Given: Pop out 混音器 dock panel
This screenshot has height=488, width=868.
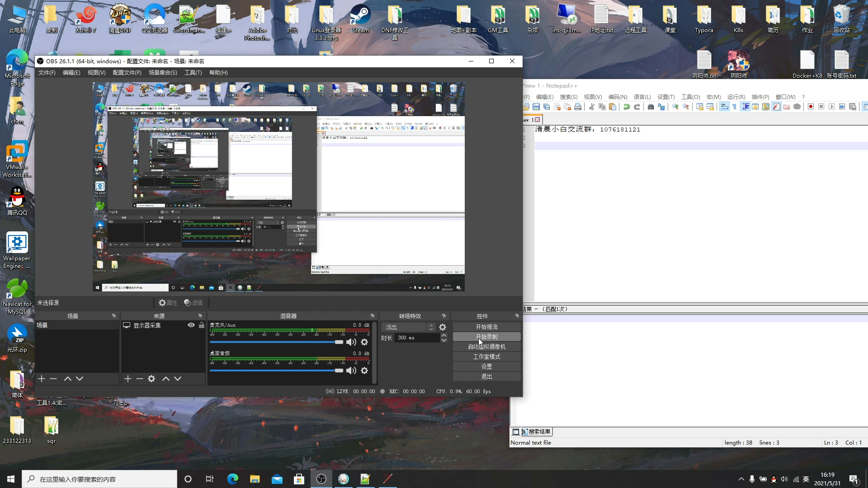Looking at the screenshot, I should tap(373, 316).
